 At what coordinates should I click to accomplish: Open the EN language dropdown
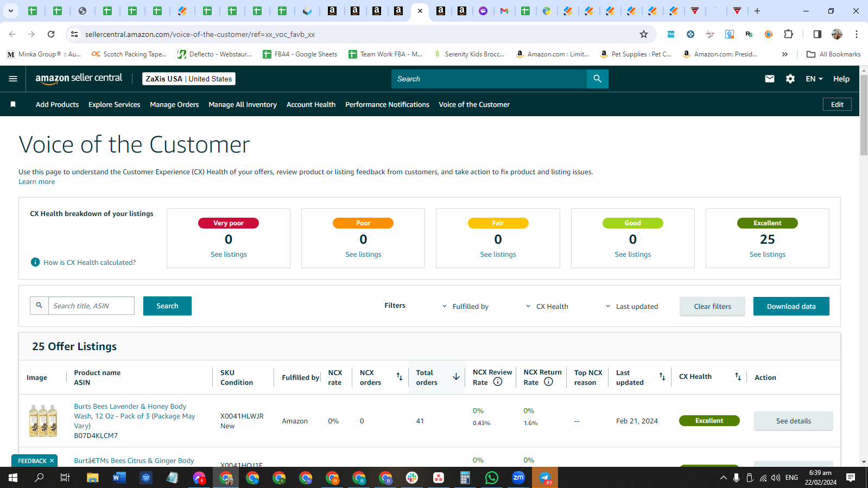pyautogui.click(x=814, y=79)
